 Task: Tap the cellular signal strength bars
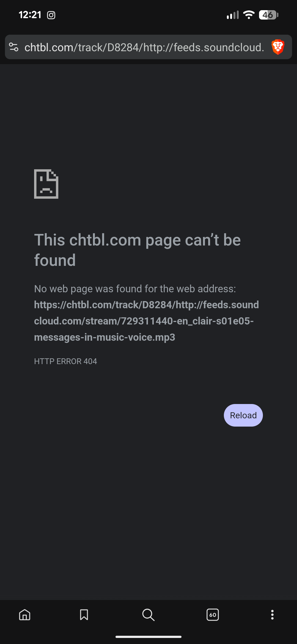(x=233, y=15)
